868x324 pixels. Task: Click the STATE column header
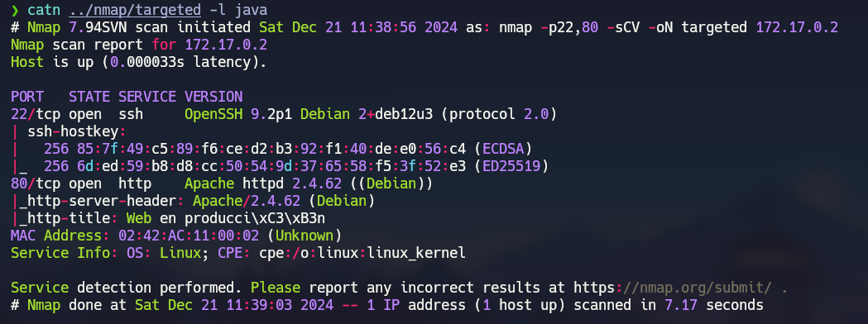tap(89, 97)
